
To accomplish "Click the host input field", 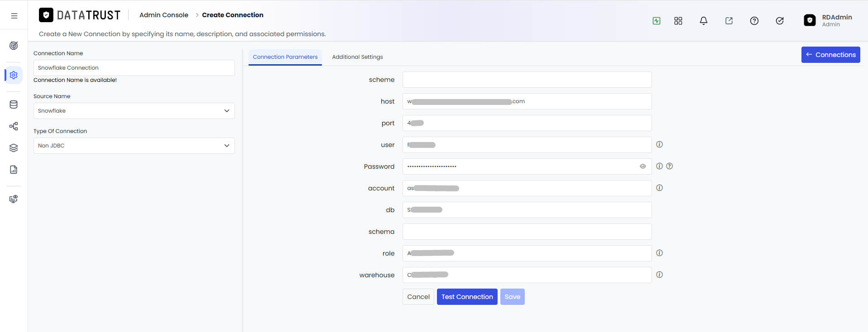I will [527, 101].
